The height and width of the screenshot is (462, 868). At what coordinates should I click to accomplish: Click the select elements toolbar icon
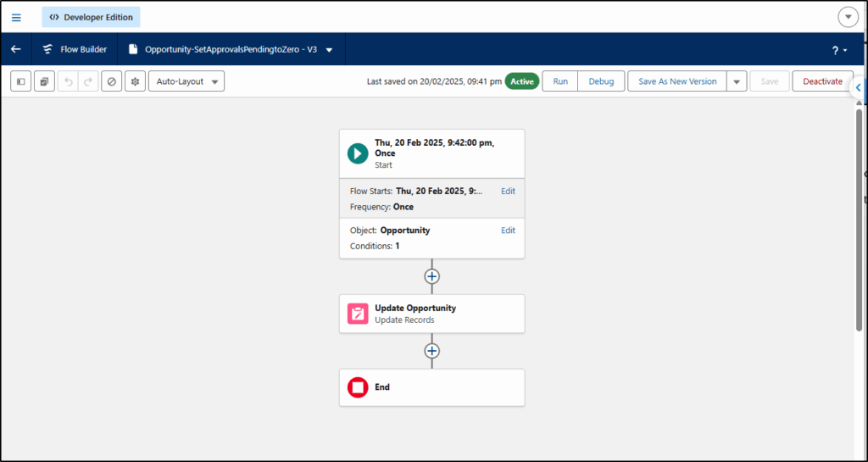[44, 81]
